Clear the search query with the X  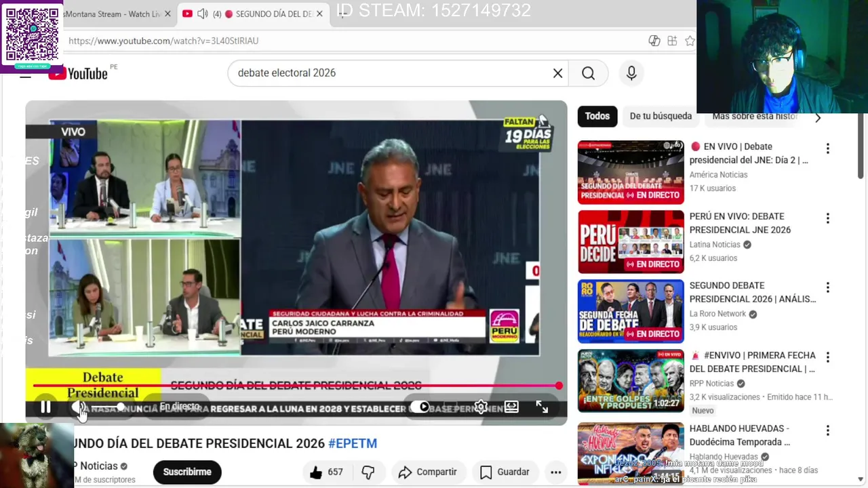557,73
